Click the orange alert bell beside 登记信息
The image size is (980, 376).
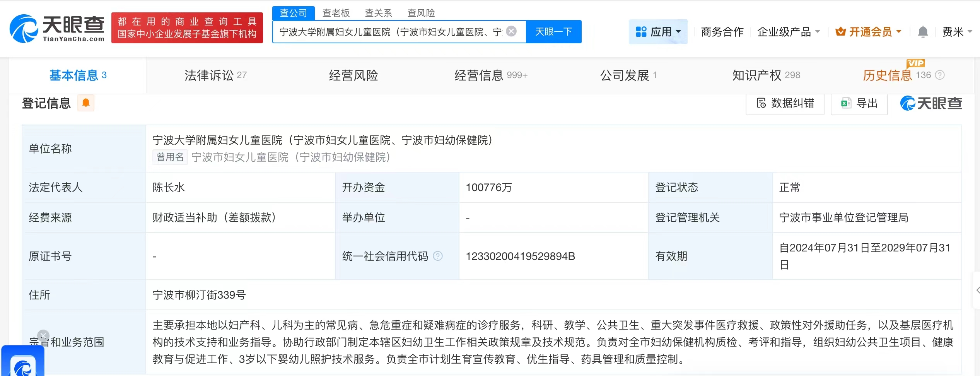pos(86,103)
